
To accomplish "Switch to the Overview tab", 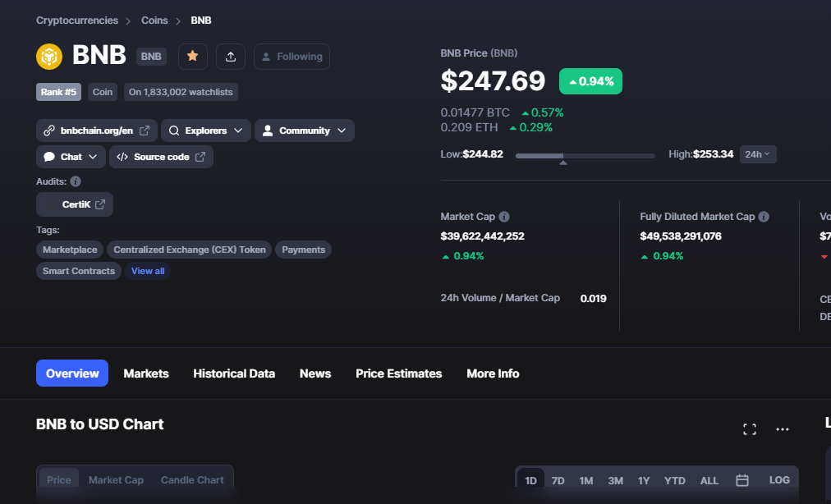I will click(x=72, y=373).
